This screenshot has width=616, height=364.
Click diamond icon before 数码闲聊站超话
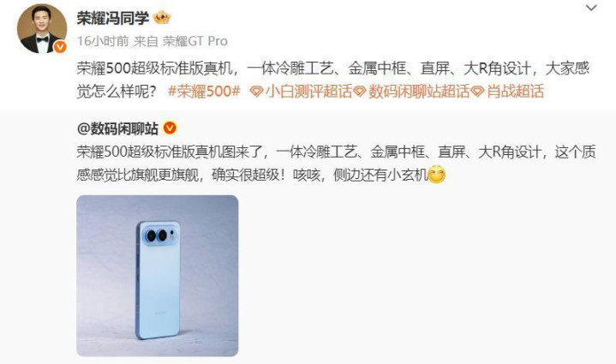(x=359, y=92)
